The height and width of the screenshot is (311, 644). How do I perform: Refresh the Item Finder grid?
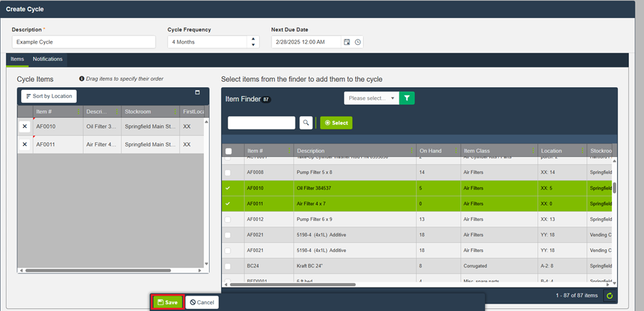click(x=609, y=296)
